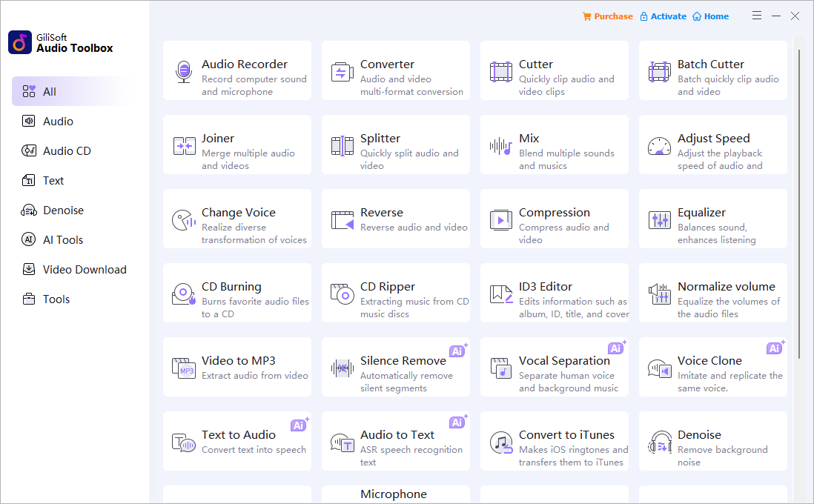This screenshot has width=814, height=504.
Task: Open the hamburger menu in title bar
Action: coord(757,16)
